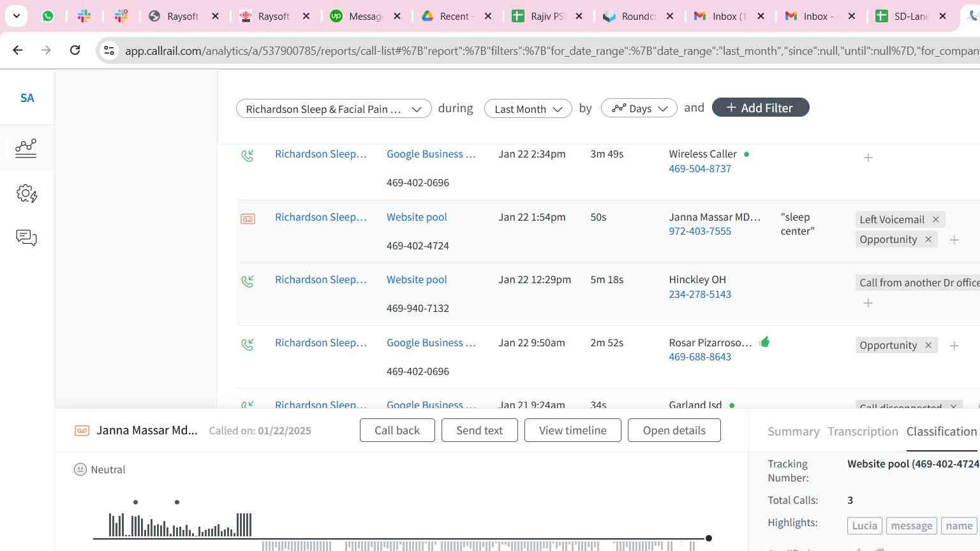Open the settings gear with lightning icon

pyautogui.click(x=26, y=193)
